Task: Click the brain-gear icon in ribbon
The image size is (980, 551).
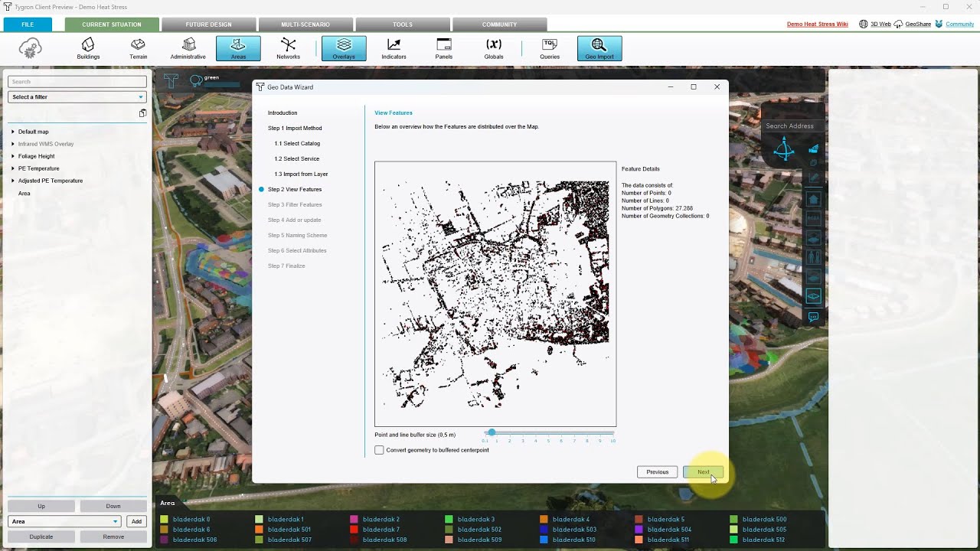Action: tap(30, 48)
